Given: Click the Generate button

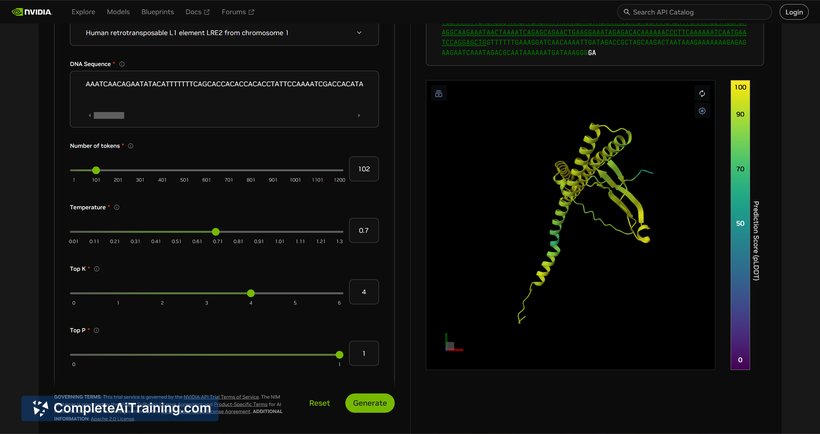Looking at the screenshot, I should pyautogui.click(x=370, y=403).
